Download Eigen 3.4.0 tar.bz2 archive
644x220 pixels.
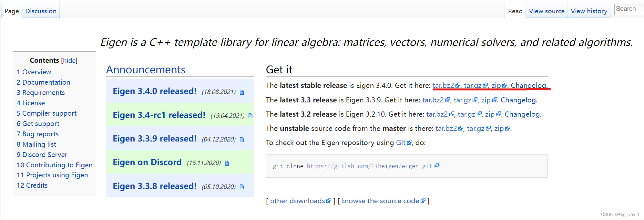446,85
